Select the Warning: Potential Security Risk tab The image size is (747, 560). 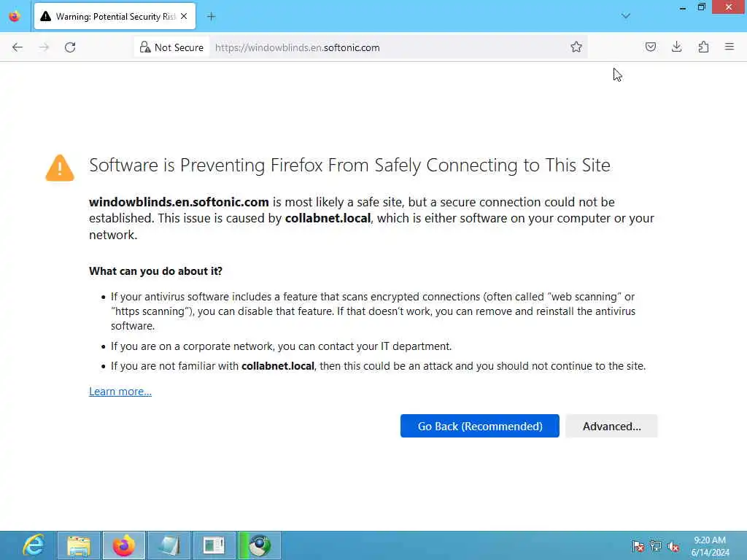pos(115,16)
